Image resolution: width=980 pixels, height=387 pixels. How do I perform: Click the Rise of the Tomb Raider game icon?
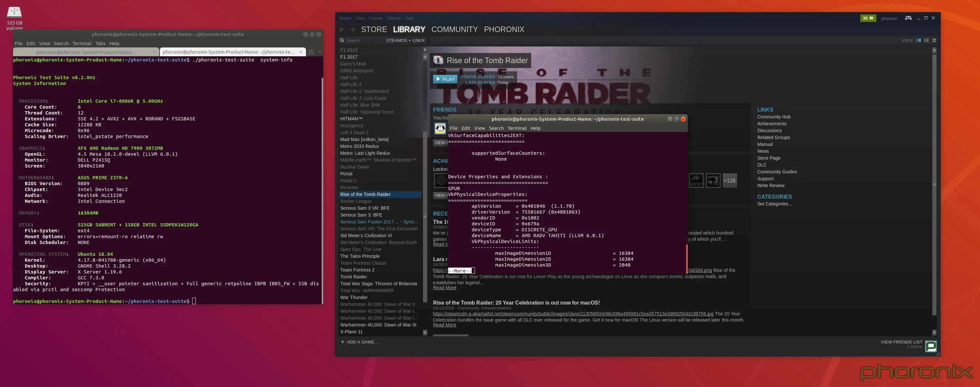tap(438, 60)
